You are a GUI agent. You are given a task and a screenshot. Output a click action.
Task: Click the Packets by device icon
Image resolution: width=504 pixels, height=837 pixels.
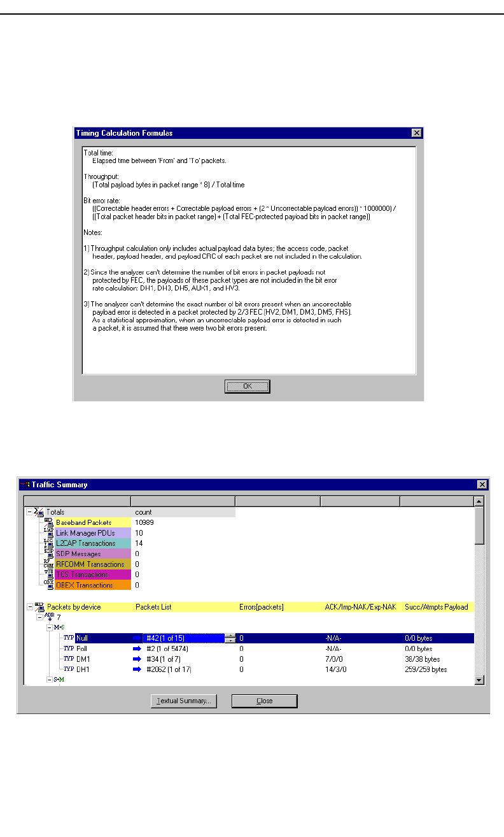click(x=39, y=606)
